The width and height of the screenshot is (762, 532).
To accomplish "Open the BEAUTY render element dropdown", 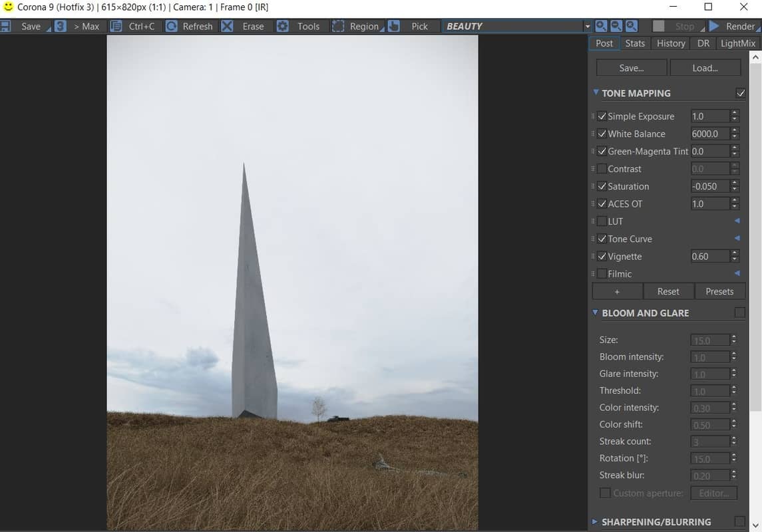I will [x=587, y=26].
